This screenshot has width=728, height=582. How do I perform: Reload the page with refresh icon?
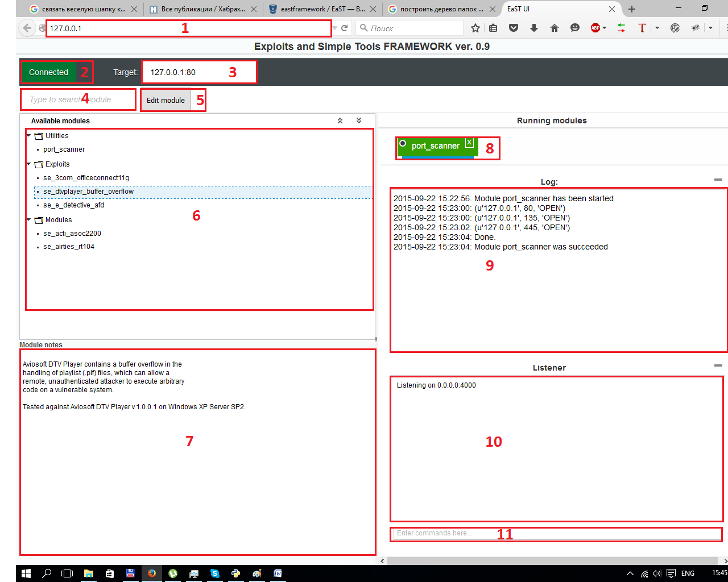tap(344, 28)
